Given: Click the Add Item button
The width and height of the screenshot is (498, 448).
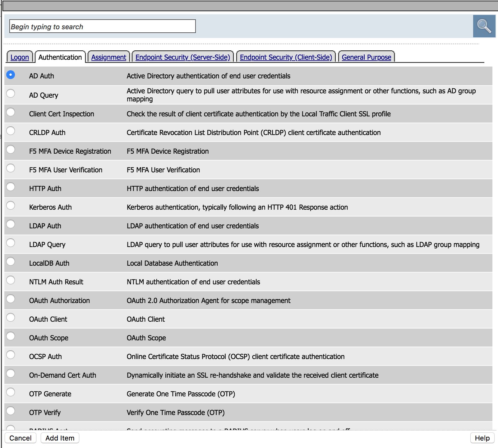Looking at the screenshot, I should (60, 438).
